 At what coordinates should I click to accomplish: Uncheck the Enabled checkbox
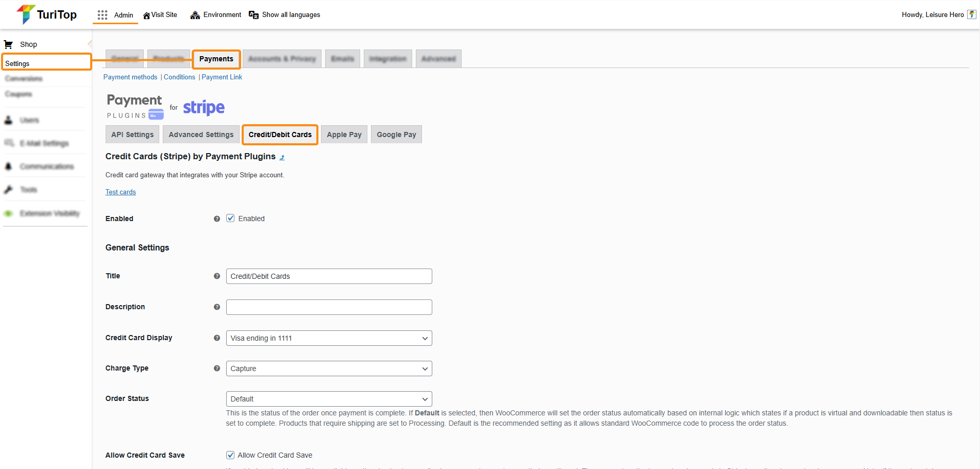(x=230, y=219)
